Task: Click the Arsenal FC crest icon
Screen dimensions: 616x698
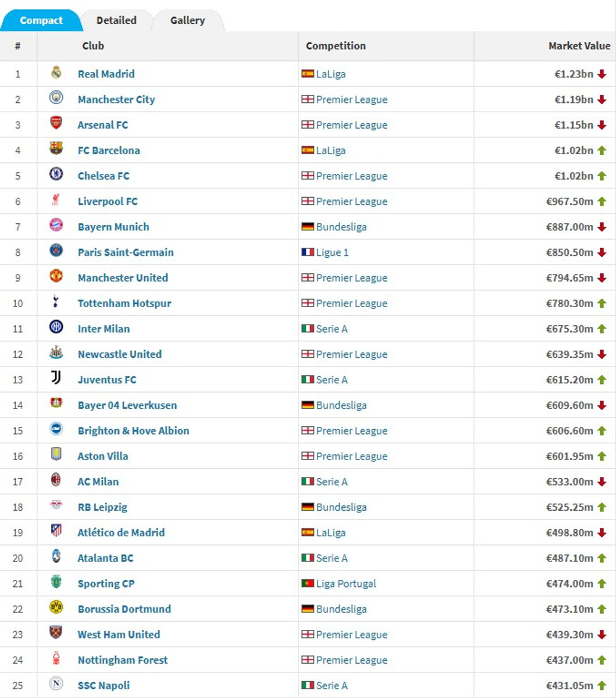Action: (x=56, y=124)
